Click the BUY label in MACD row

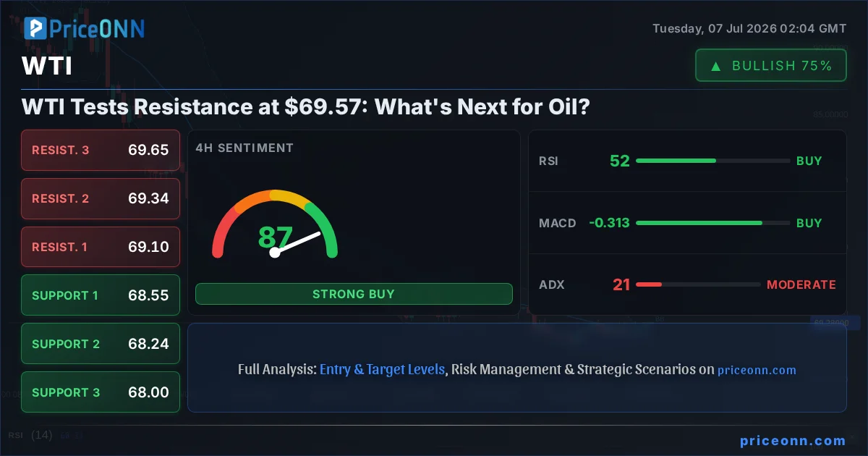click(x=809, y=223)
